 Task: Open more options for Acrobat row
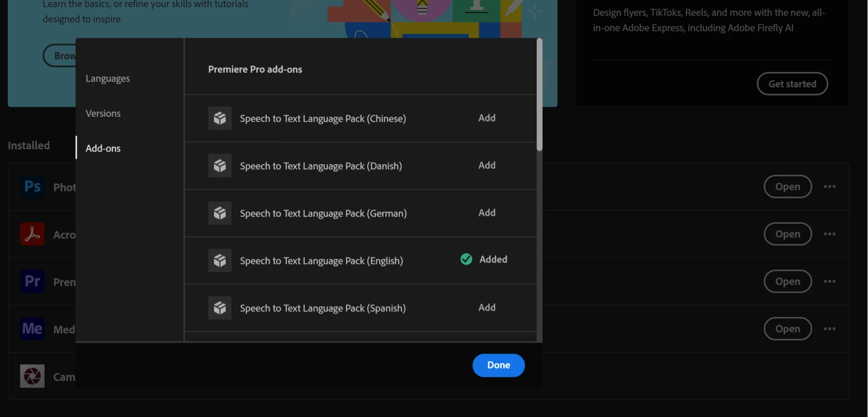point(830,234)
